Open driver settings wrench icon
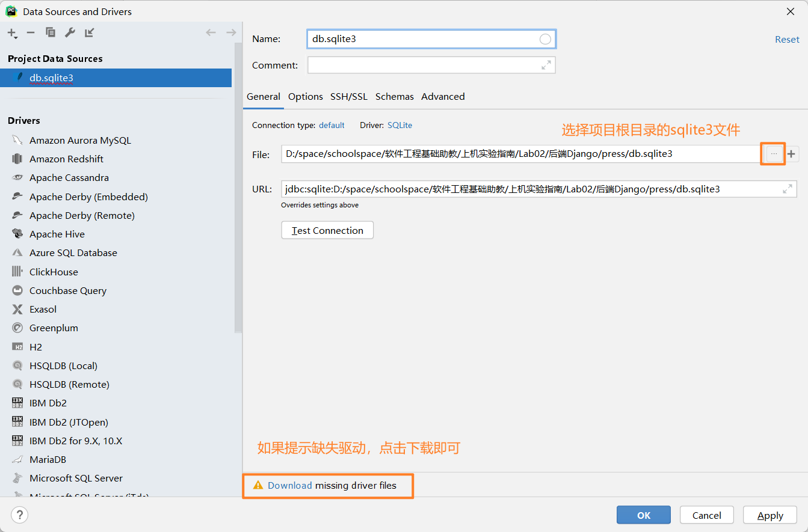The height and width of the screenshot is (532, 808). (x=70, y=32)
